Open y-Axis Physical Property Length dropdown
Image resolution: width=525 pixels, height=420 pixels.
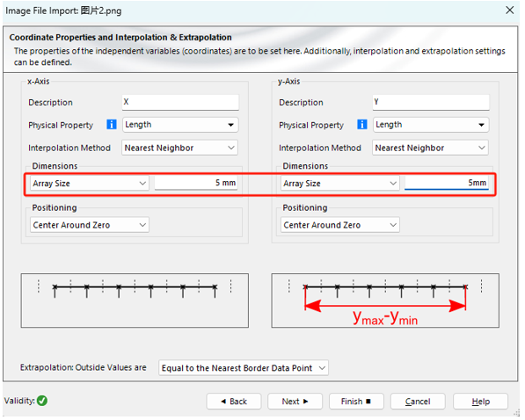[431, 125]
